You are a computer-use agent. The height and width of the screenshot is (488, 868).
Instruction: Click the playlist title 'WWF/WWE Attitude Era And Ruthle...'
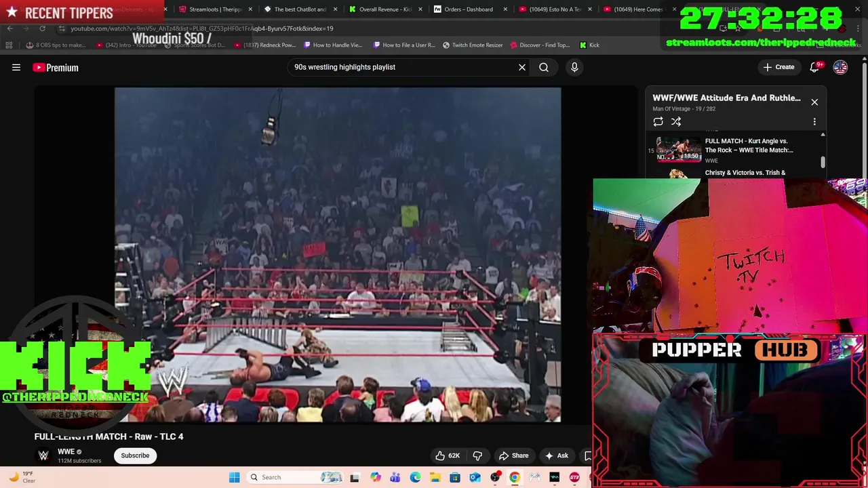(726, 98)
